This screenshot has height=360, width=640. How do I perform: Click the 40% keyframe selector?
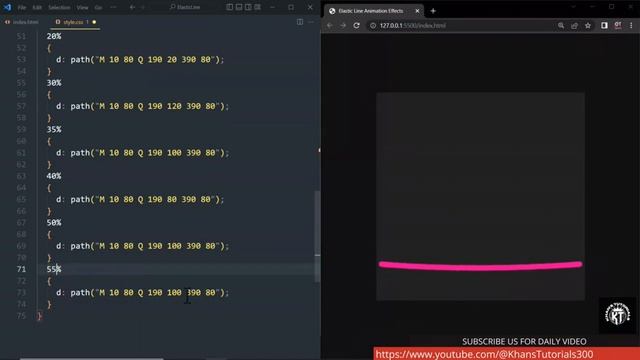coord(53,176)
